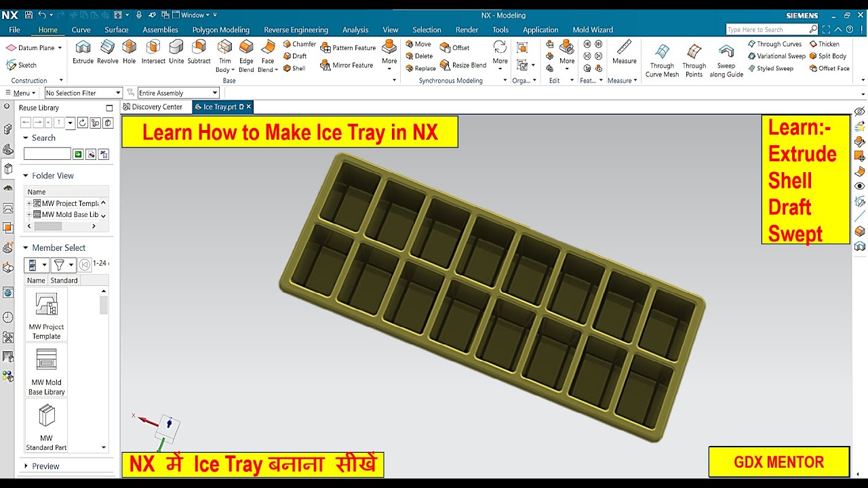The width and height of the screenshot is (868, 488).
Task: Expand the MW Mold Base Library tree node
Action: 29,214
